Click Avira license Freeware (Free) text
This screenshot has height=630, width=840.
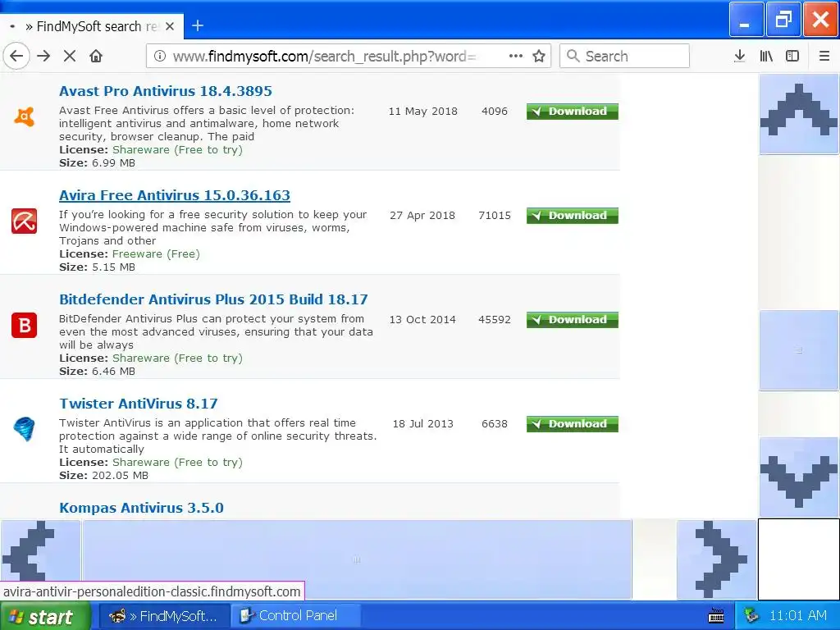[x=156, y=254]
